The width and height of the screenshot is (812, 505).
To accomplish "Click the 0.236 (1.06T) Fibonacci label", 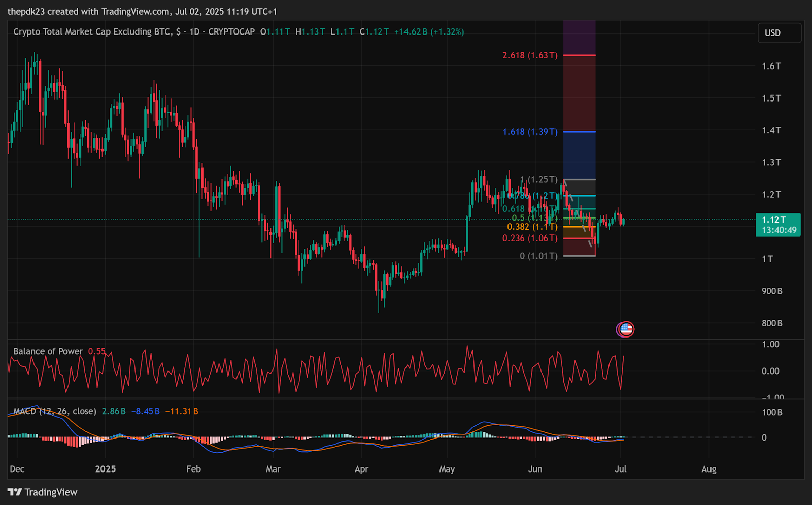I will (530, 238).
